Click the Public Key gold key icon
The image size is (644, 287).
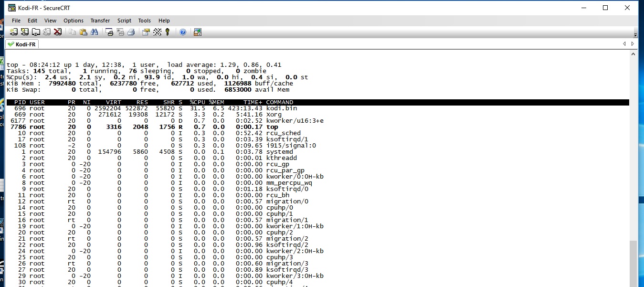click(x=168, y=32)
